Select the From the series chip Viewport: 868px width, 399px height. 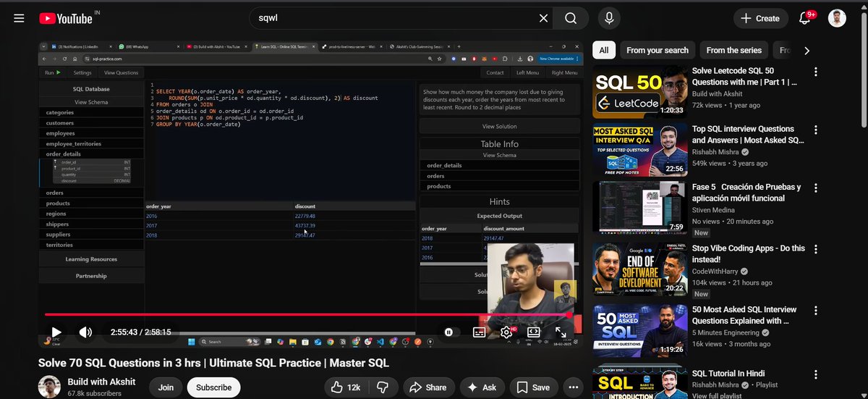(x=733, y=50)
